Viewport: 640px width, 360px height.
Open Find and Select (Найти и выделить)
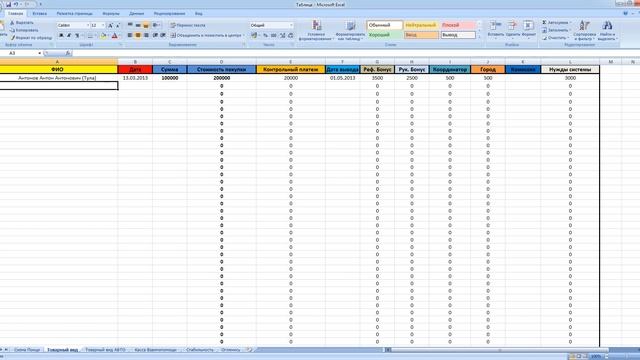tap(607, 30)
